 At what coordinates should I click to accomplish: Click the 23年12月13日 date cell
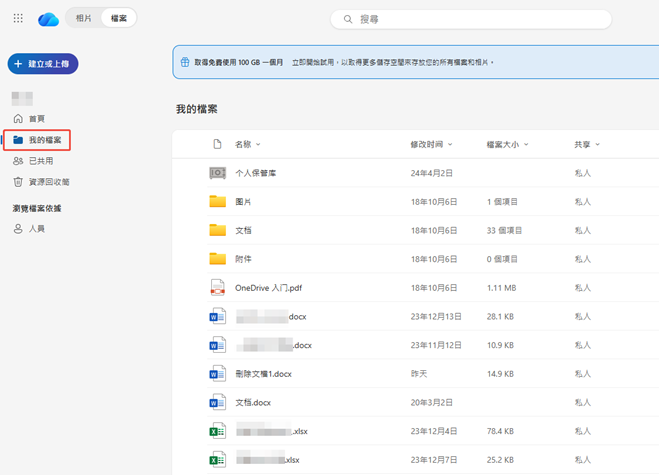tap(436, 317)
